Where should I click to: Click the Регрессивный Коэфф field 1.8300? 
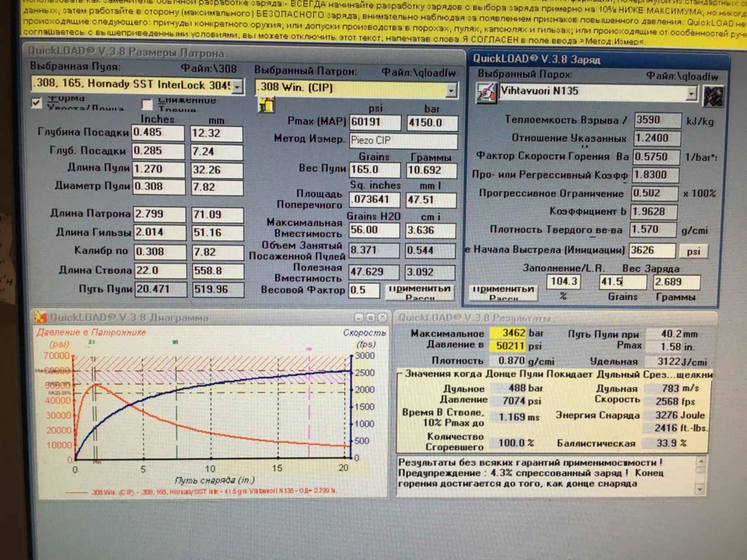[656, 175]
